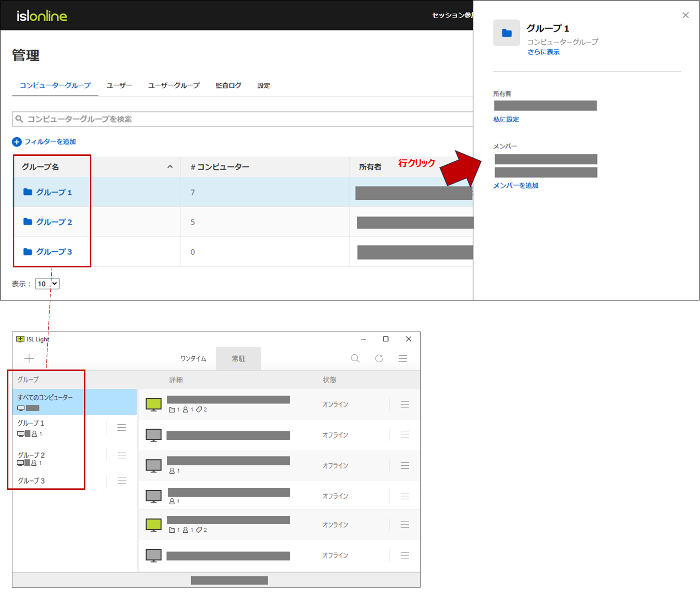
Task: Click the plus icon in ISL Light window
Action: pyautogui.click(x=29, y=359)
